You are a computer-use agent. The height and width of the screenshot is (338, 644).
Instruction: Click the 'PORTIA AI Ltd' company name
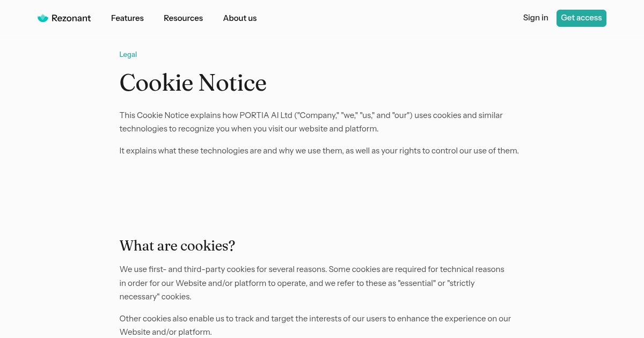266,115
